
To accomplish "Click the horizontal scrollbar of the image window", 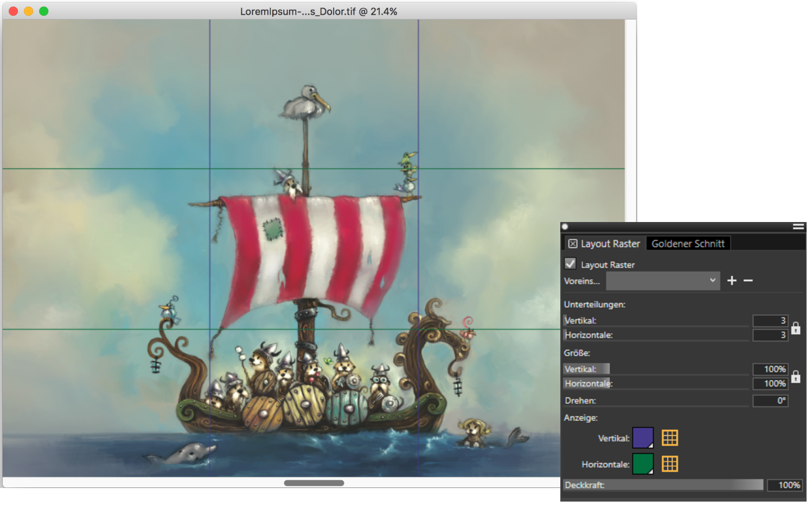I will 314,483.
